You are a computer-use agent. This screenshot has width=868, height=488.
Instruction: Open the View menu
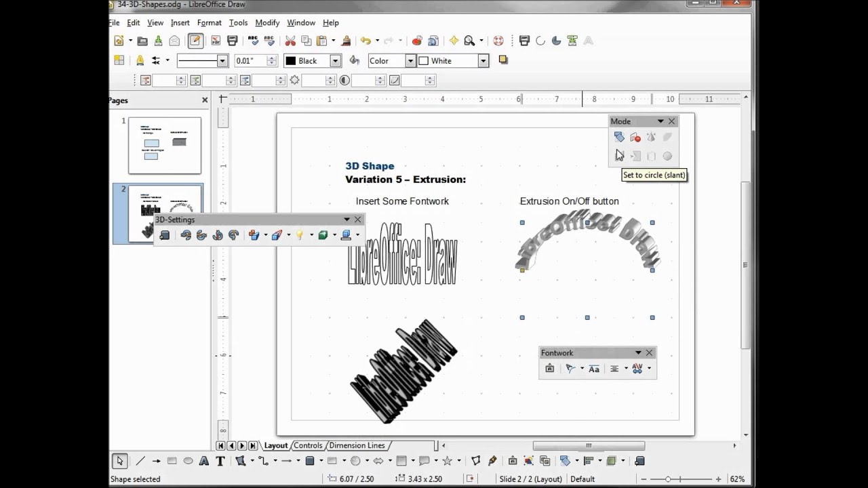pyautogui.click(x=155, y=22)
